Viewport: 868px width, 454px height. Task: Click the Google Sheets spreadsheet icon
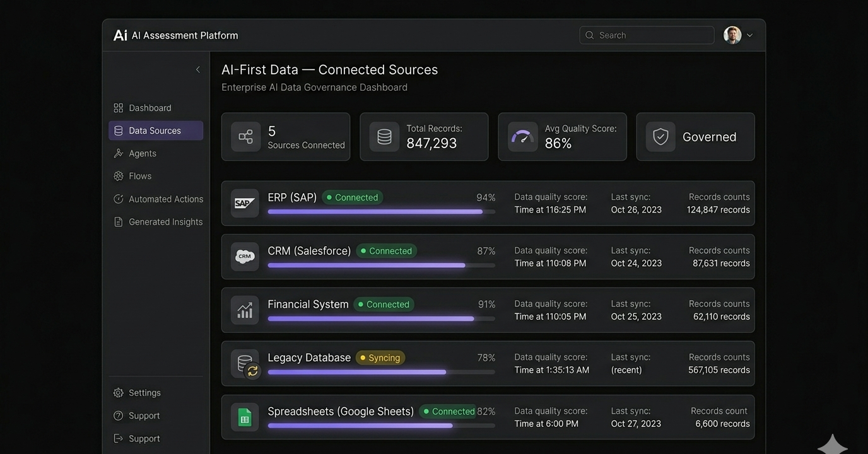point(245,417)
